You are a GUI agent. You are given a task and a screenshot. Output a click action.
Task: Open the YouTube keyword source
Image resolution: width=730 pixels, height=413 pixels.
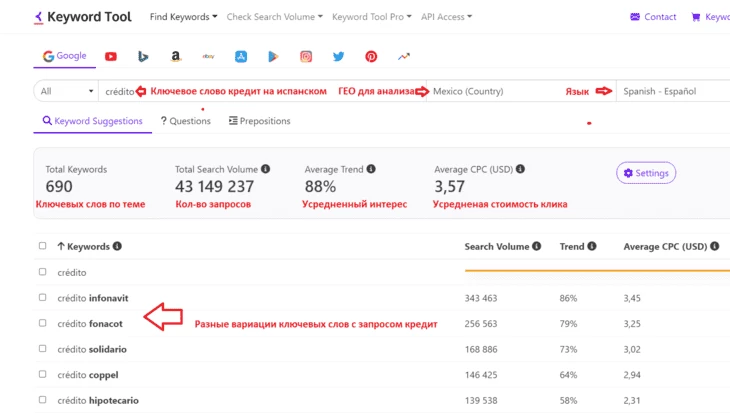110,57
